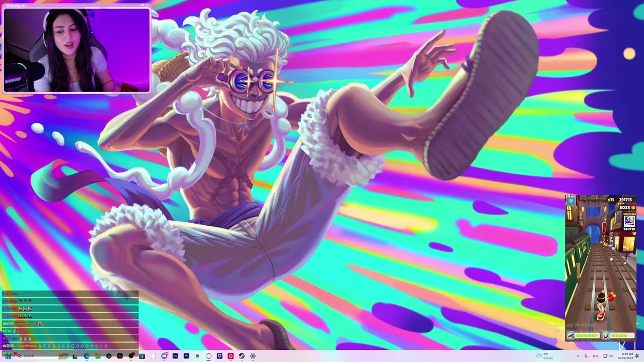
Task: Open Steam from taskbar
Action: click(242, 356)
